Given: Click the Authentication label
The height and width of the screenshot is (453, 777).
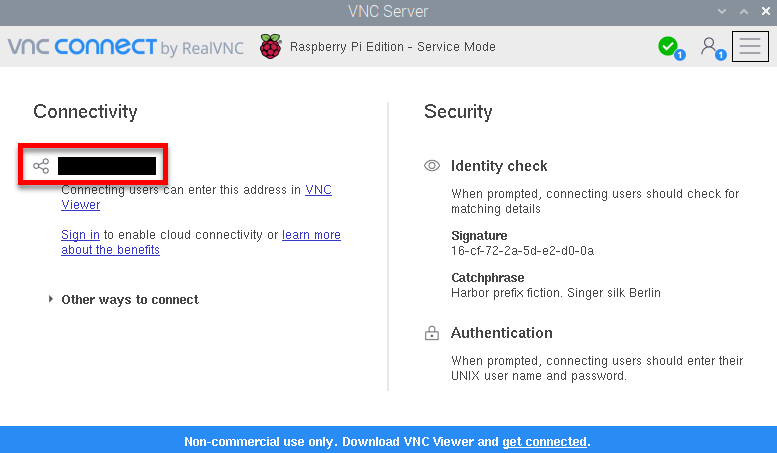Looking at the screenshot, I should coord(501,333).
